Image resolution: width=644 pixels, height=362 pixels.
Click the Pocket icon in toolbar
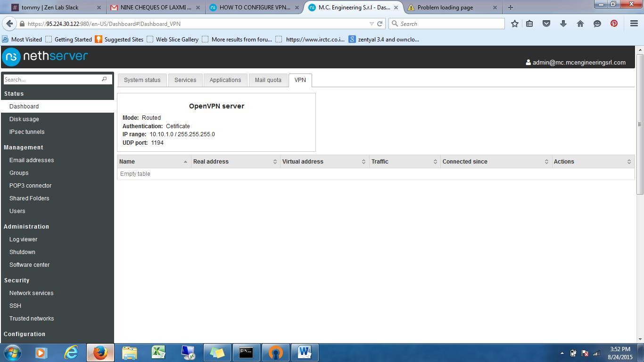[546, 24]
